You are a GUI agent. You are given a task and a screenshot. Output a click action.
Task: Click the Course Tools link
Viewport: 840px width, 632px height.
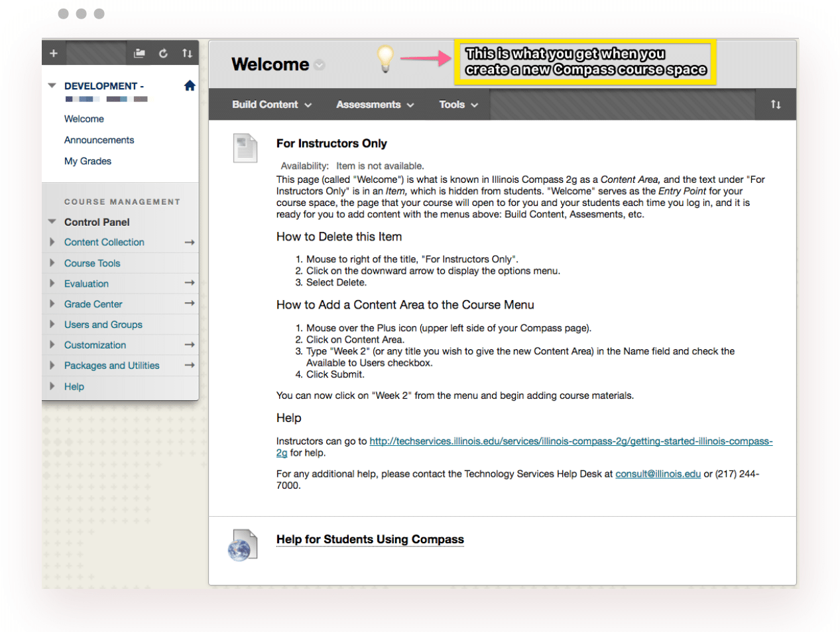[92, 263]
